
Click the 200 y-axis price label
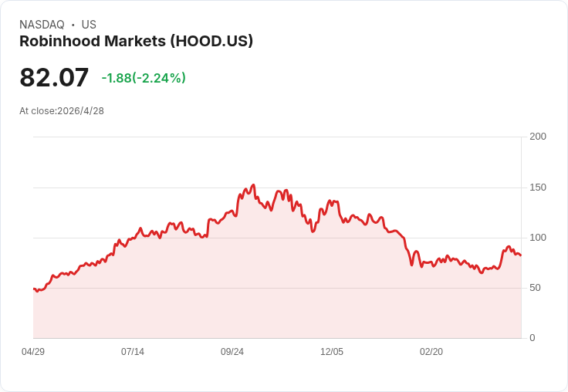pyautogui.click(x=538, y=137)
